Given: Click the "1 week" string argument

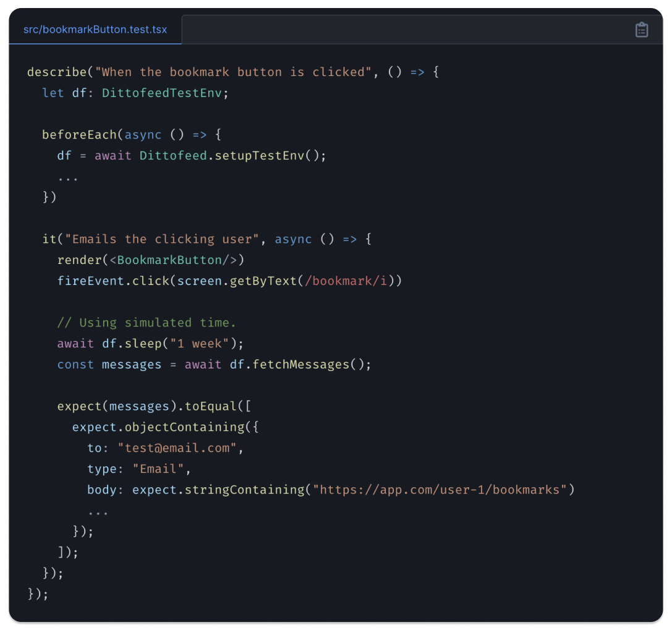Looking at the screenshot, I should pos(207,344).
